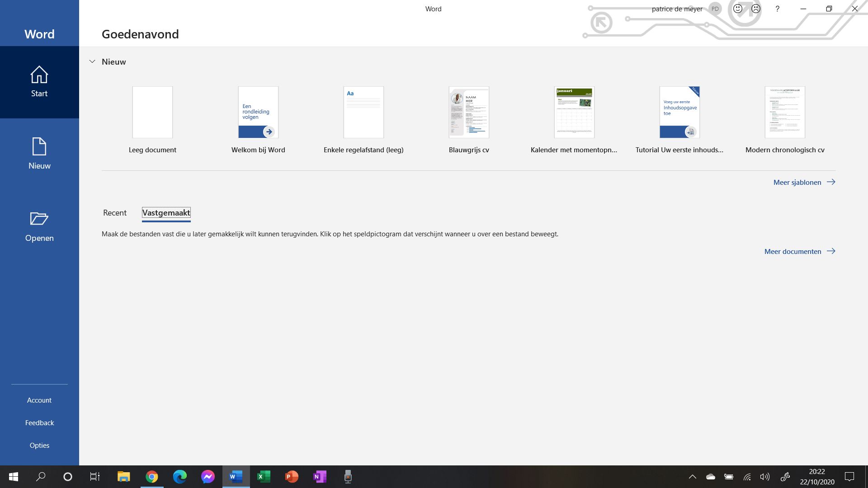Select the Vastgemaakt tab
This screenshot has height=488, width=868.
pos(166,213)
